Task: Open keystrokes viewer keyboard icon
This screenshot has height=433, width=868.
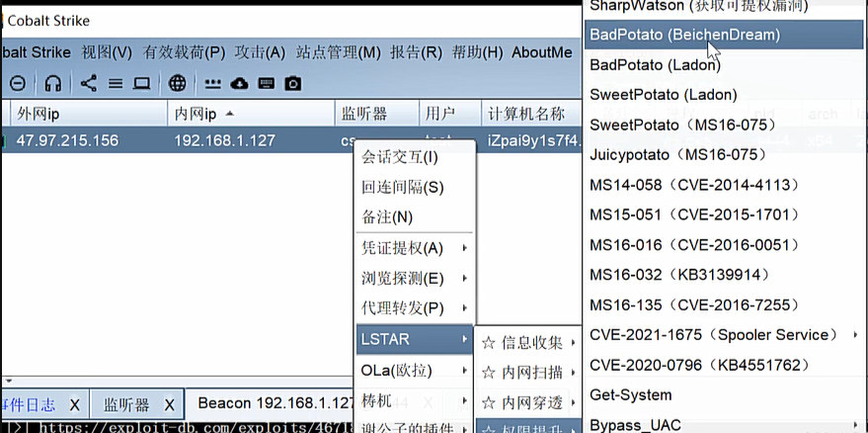Action: pyautogui.click(x=267, y=84)
